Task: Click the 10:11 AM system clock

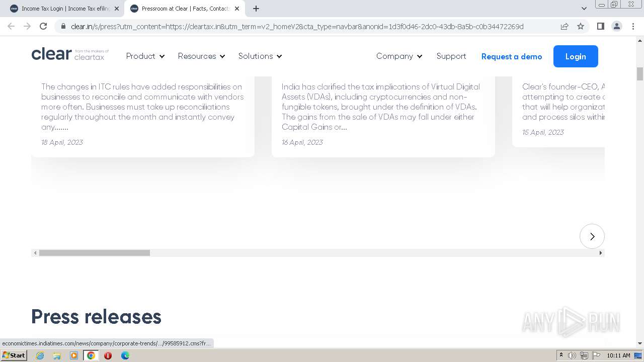Action: click(618, 355)
